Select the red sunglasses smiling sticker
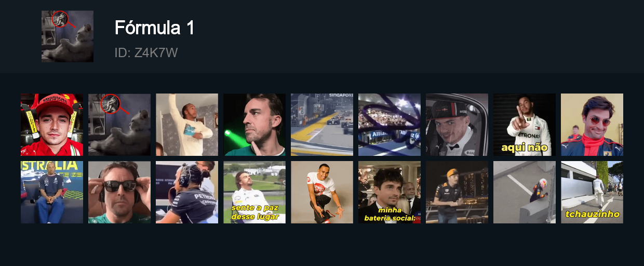Viewport: 644px width, 266px height. [x=592, y=125]
